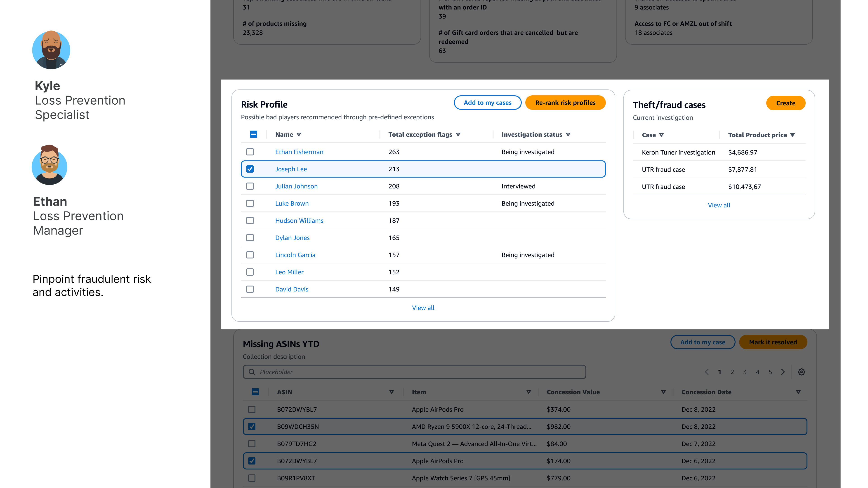The image size is (868, 488).
Task: Click Kyle's avatar image
Action: pyautogui.click(x=51, y=50)
